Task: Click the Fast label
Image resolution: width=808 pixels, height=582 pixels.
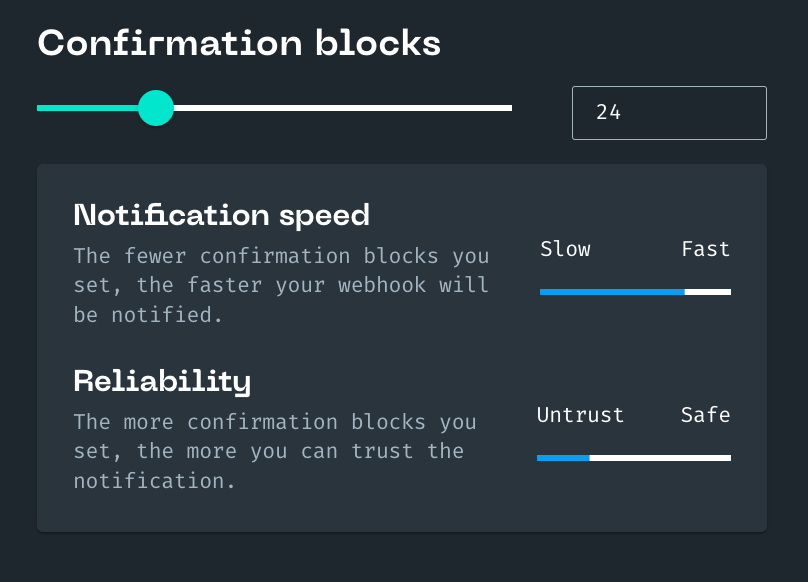Action: click(x=705, y=249)
